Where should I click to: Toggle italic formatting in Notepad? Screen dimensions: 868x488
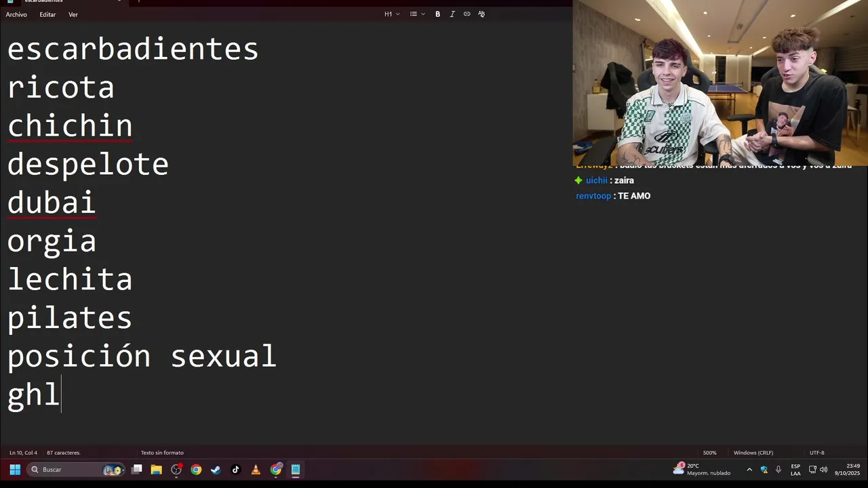tap(452, 14)
